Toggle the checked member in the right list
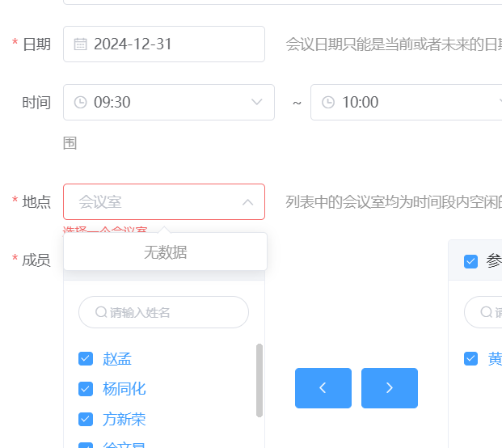502x448 pixels. coord(470,359)
